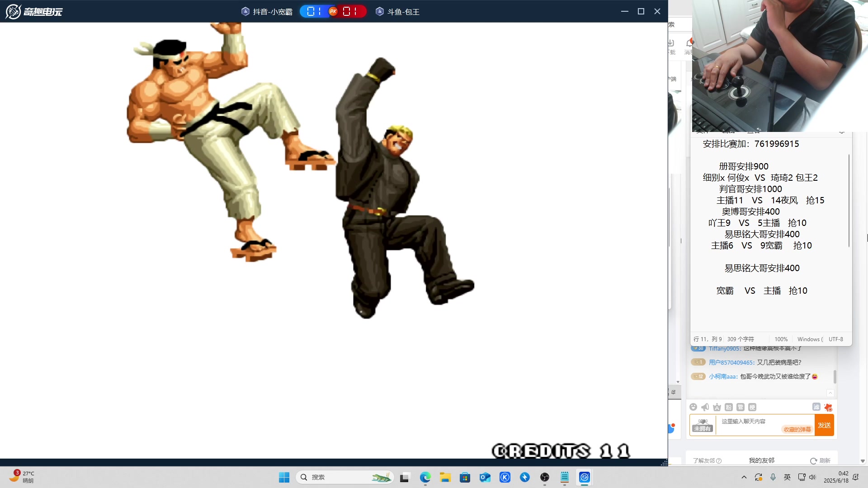Click the scroll down arrow at right edge
Screen dimensions: 868x488
coord(863,461)
